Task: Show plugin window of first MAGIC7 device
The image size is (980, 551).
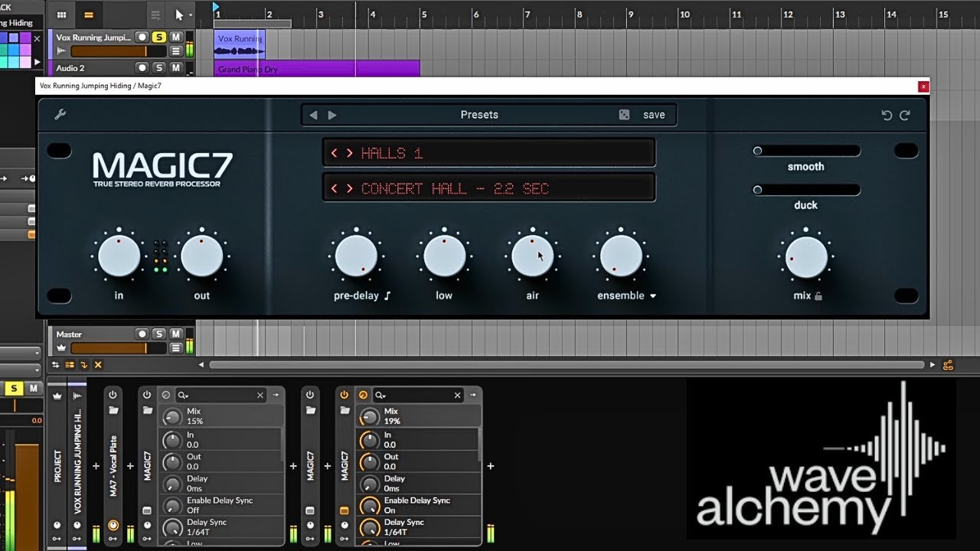Action: click(147, 510)
